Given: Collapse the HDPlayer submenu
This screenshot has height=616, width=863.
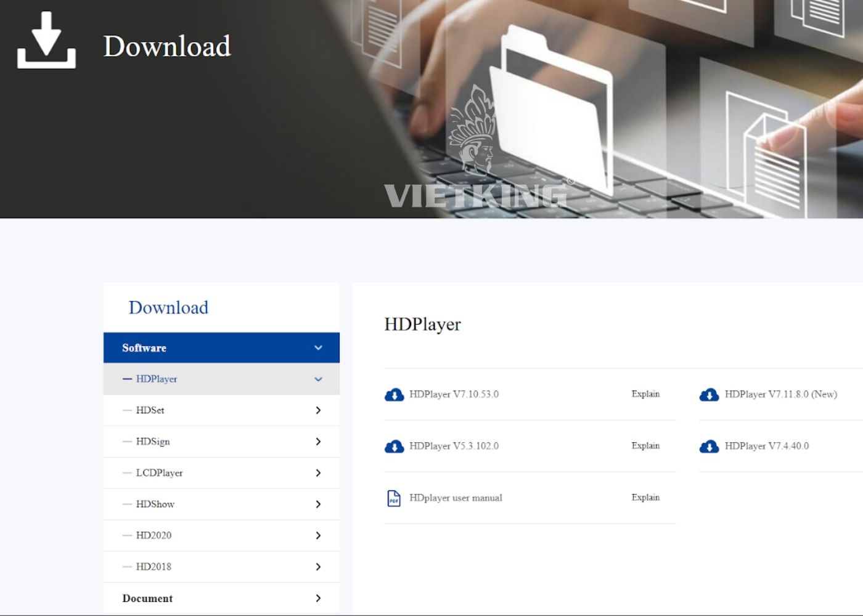Looking at the screenshot, I should pyautogui.click(x=318, y=379).
